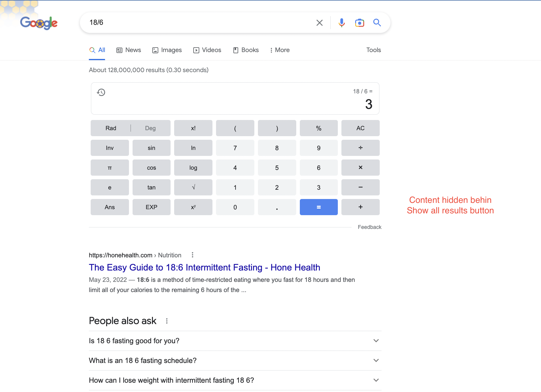Image resolution: width=541 pixels, height=392 pixels.
Task: Expand 'Is 18 6 fasting good for you?'
Action: pyautogui.click(x=376, y=341)
